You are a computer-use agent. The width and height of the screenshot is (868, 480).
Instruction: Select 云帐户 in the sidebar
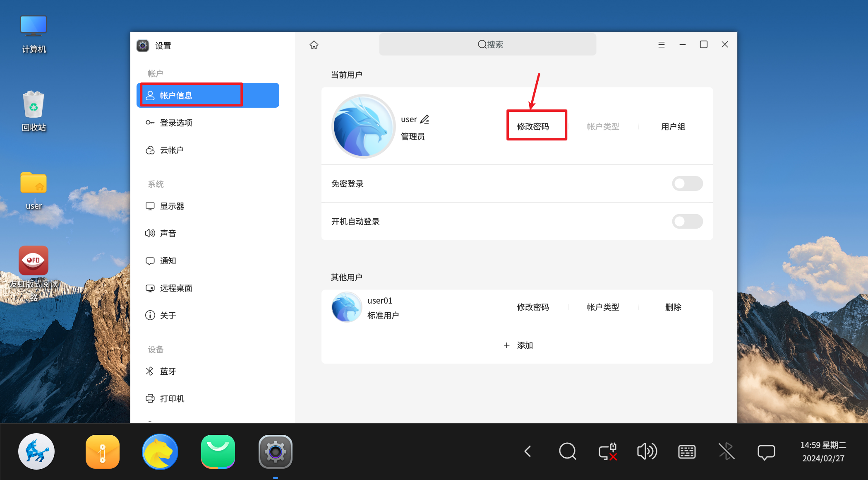pos(172,150)
